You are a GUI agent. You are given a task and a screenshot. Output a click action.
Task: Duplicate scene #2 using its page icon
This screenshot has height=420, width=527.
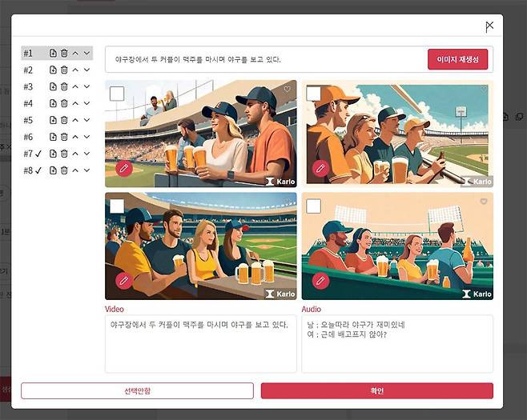53,70
